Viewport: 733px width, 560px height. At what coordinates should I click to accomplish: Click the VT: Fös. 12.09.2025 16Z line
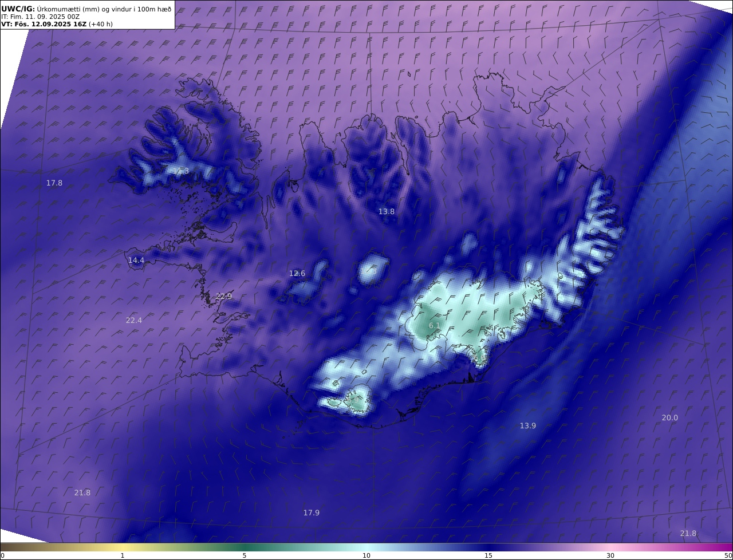(57, 24)
